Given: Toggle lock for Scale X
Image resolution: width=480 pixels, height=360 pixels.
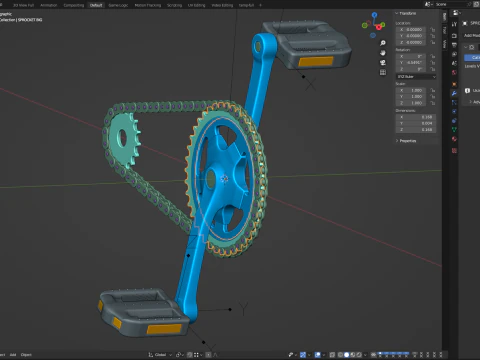Looking at the screenshot, I should pyautogui.click(x=433, y=90).
